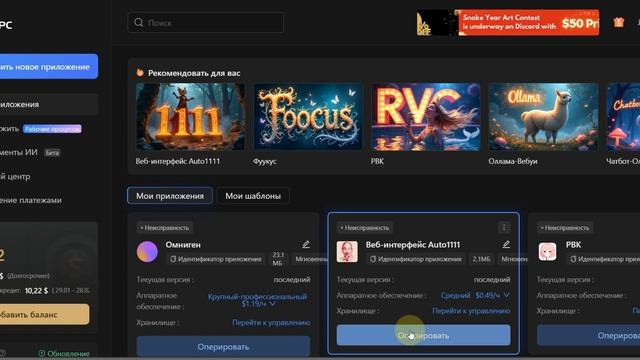Click the РВК card title
Screen dimensions: 640x360
coord(573,244)
